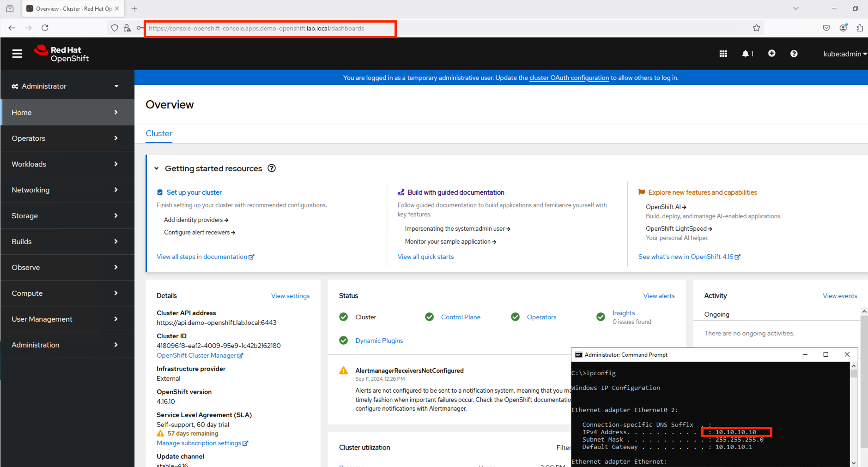Open the OpenShift Cluster Manager link
This screenshot has height=467, width=868.
coord(200,355)
